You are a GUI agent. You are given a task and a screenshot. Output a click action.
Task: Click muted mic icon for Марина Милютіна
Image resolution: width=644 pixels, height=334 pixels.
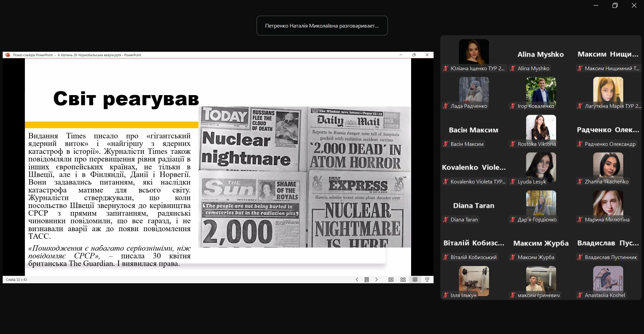click(580, 219)
